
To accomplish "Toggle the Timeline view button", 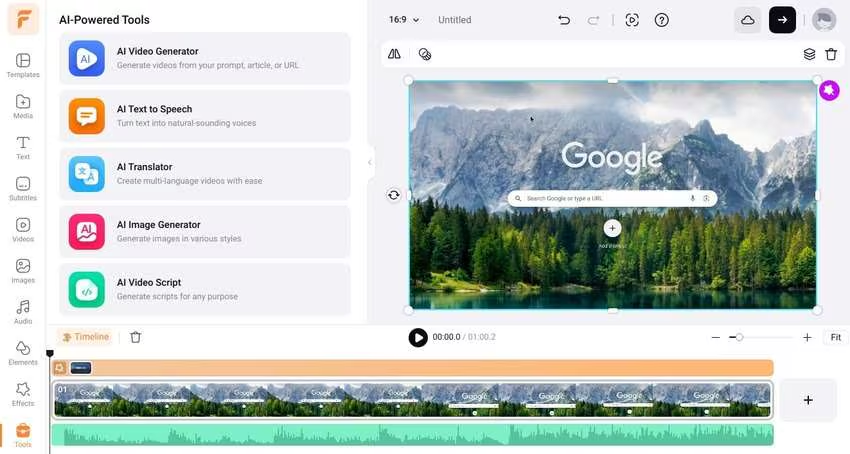I will 85,337.
